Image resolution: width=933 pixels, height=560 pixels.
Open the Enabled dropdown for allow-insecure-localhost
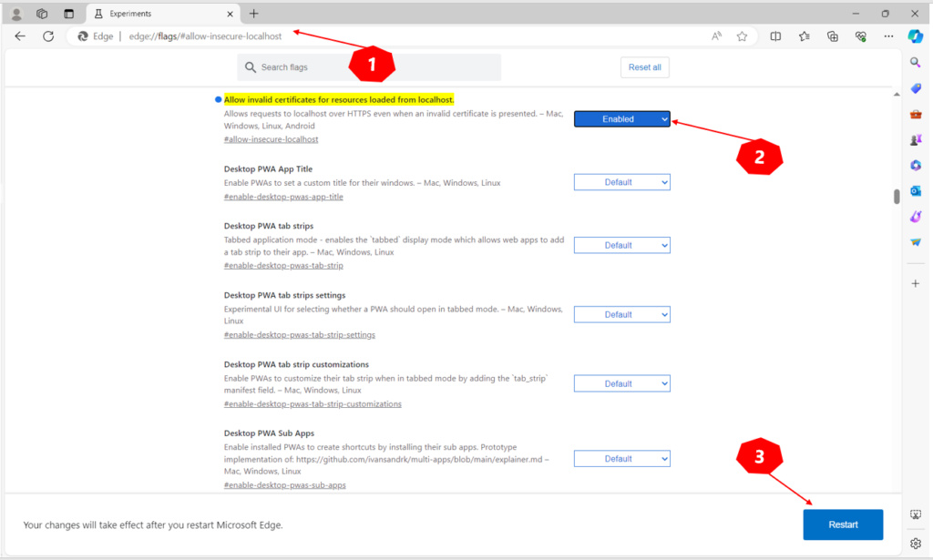coord(622,118)
